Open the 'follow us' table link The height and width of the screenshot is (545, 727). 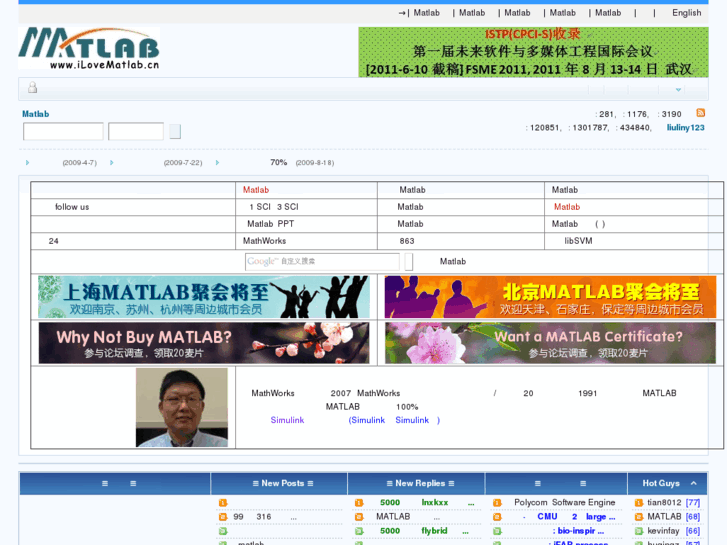[x=72, y=207]
